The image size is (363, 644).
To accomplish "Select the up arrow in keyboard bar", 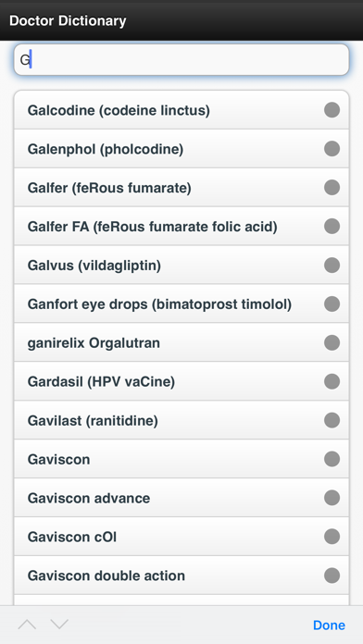I will pos(27,625).
